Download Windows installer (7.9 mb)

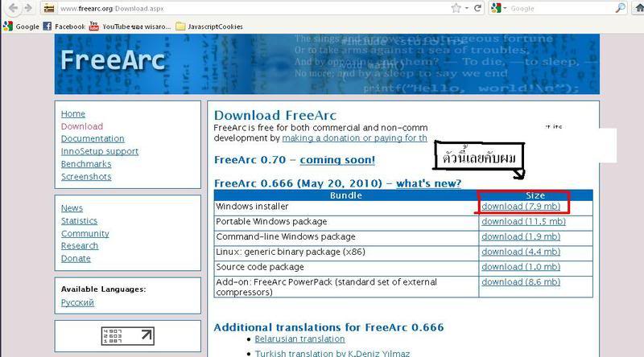point(521,207)
